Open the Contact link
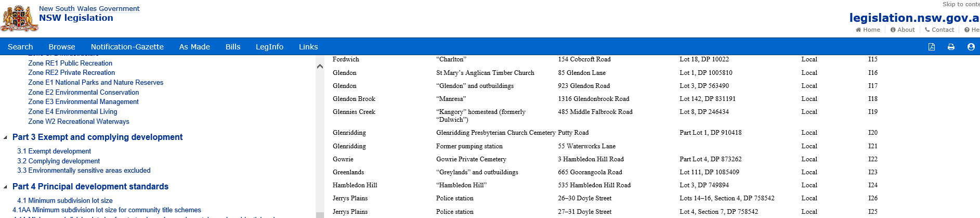Screen dimensions: 980x218 click(x=939, y=30)
